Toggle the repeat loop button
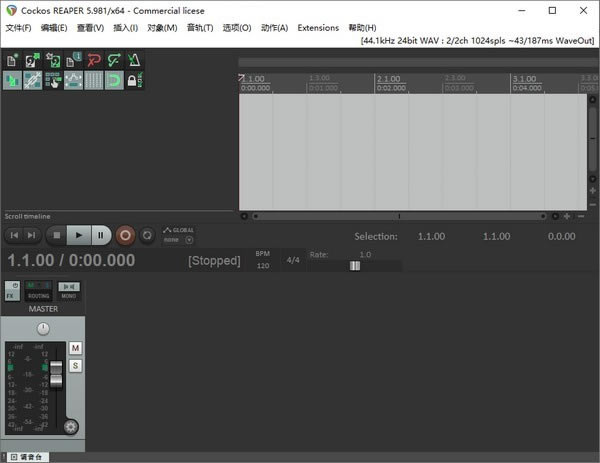The image size is (600, 463). pyautogui.click(x=147, y=235)
